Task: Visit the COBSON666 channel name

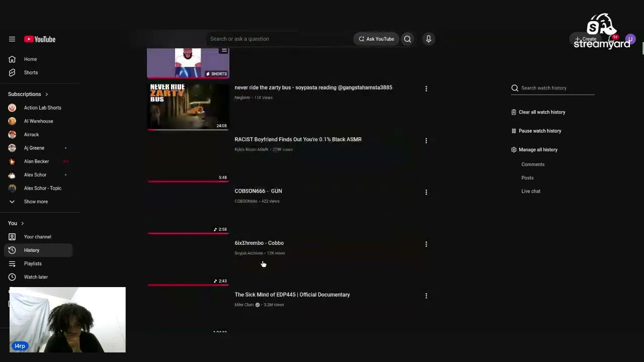Action: 246,201
